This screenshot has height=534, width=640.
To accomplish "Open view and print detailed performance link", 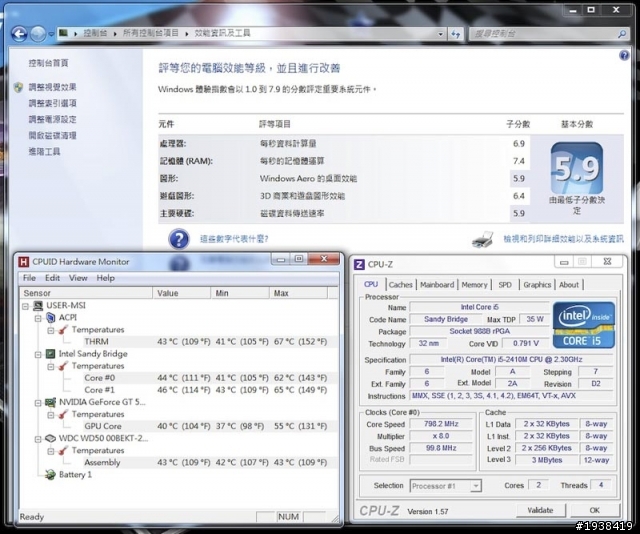I will pos(563,239).
